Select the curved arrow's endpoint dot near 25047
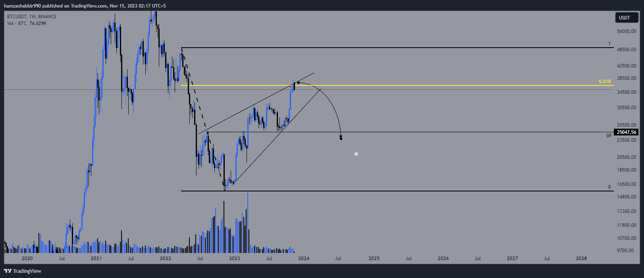Image resolution: width=644 pixels, height=278 pixels. (341, 139)
